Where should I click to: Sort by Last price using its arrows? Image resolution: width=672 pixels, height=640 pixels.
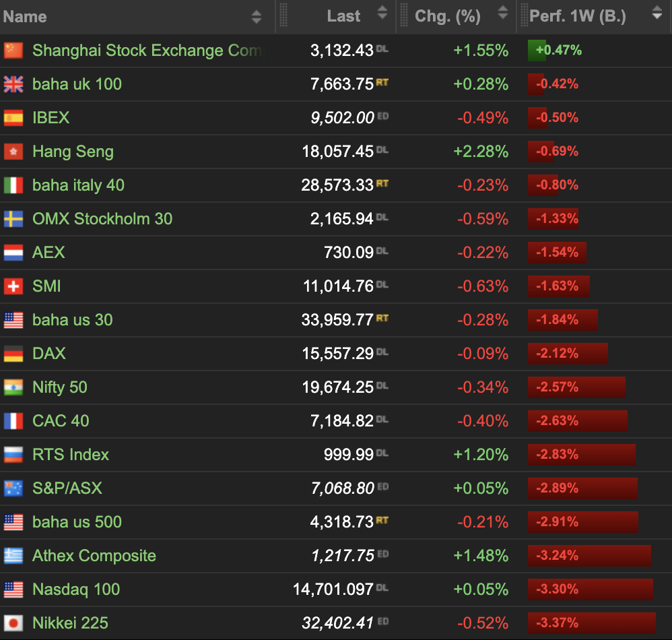pos(382,13)
